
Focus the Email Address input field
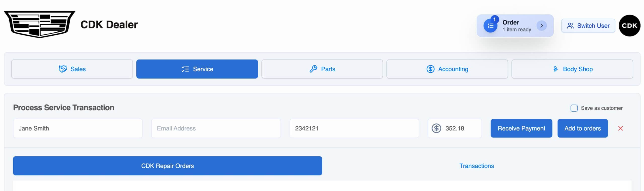click(216, 128)
